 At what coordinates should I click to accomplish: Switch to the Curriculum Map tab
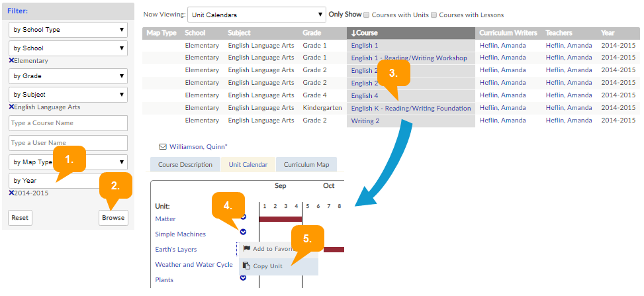[306, 165]
